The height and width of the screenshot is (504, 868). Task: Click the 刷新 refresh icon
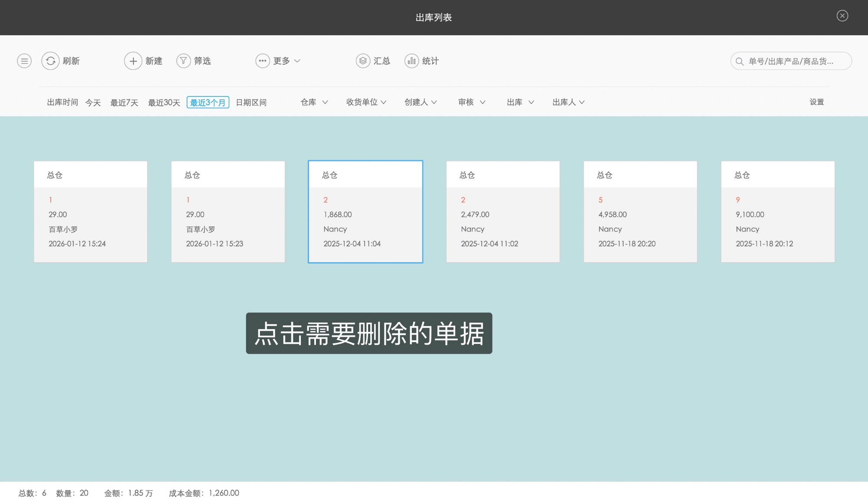pos(50,61)
